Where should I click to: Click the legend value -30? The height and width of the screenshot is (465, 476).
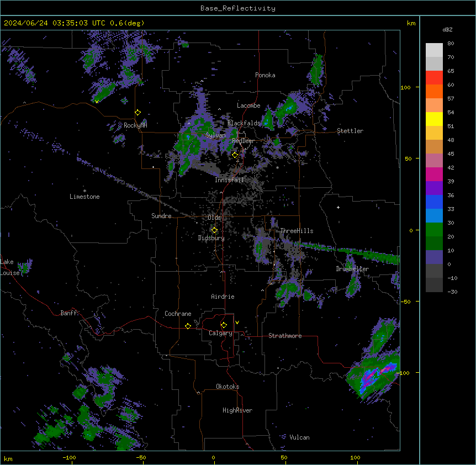pos(452,292)
